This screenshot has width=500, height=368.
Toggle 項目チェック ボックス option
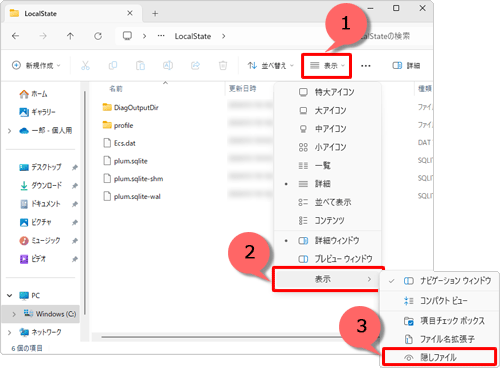coord(439,321)
